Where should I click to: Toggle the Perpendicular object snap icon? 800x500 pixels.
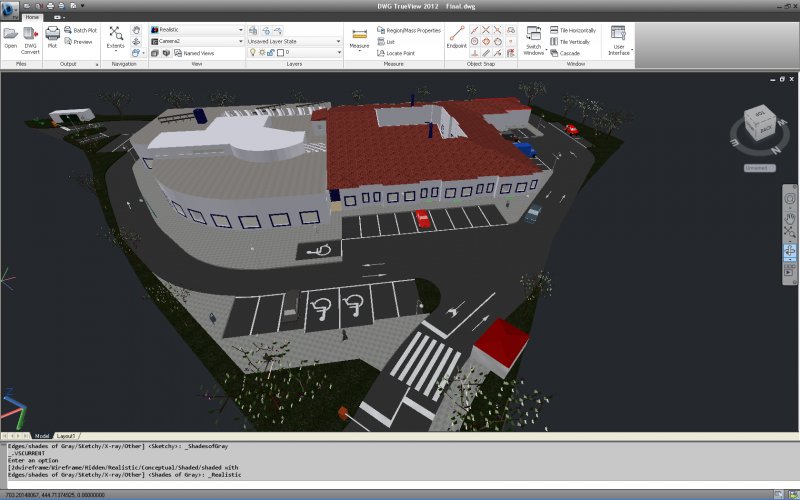(474, 53)
